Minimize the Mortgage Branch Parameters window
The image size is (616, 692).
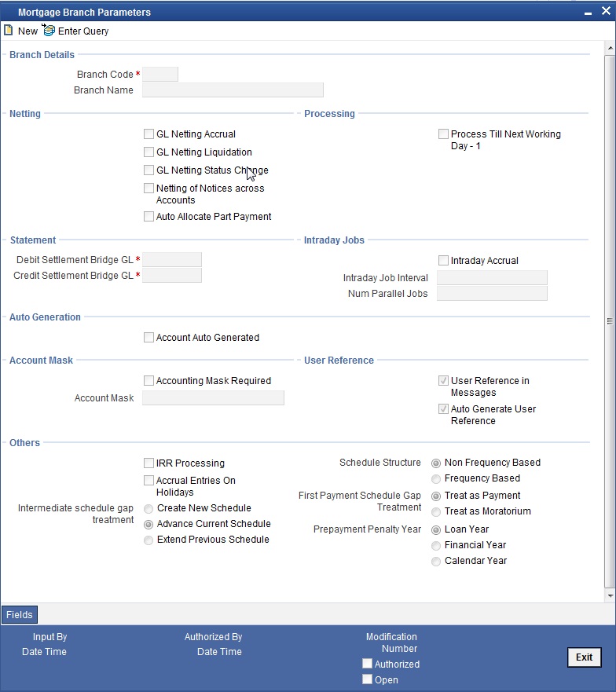tap(588, 13)
